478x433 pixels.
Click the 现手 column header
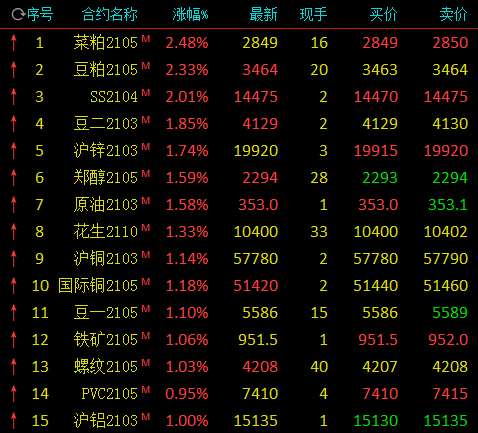point(313,15)
